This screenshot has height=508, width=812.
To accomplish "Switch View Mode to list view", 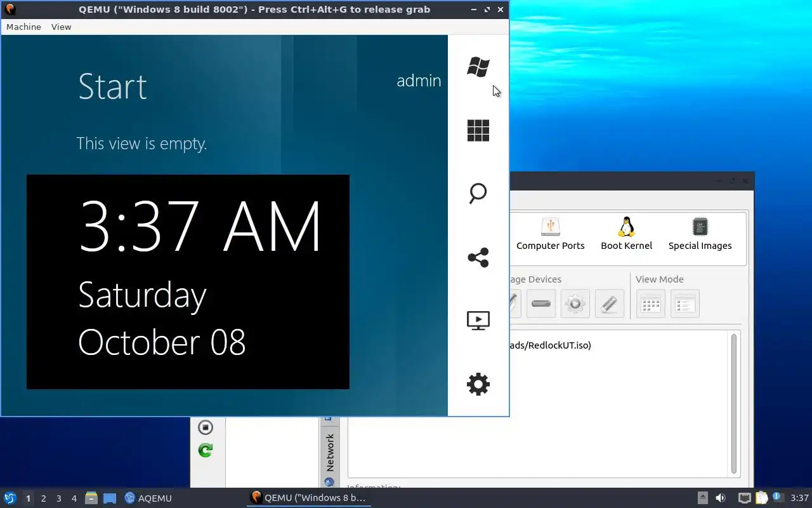I will pyautogui.click(x=684, y=304).
